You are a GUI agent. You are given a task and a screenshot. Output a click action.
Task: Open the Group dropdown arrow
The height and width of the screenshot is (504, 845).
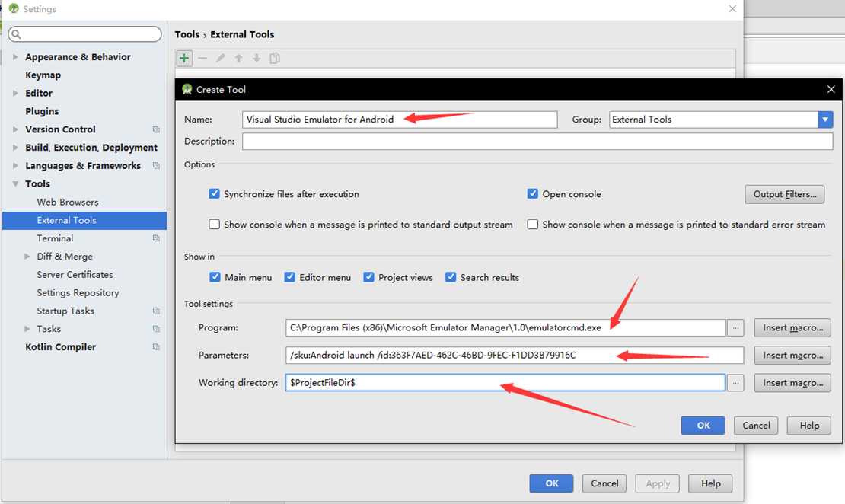pyautogui.click(x=825, y=120)
